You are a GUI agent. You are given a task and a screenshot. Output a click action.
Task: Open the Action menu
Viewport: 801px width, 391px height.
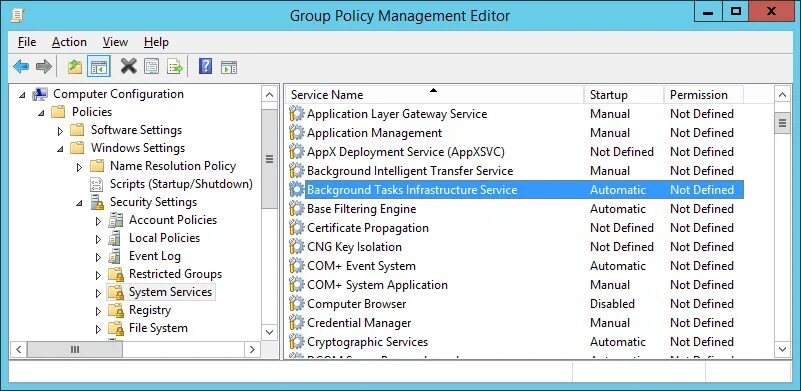(x=69, y=42)
